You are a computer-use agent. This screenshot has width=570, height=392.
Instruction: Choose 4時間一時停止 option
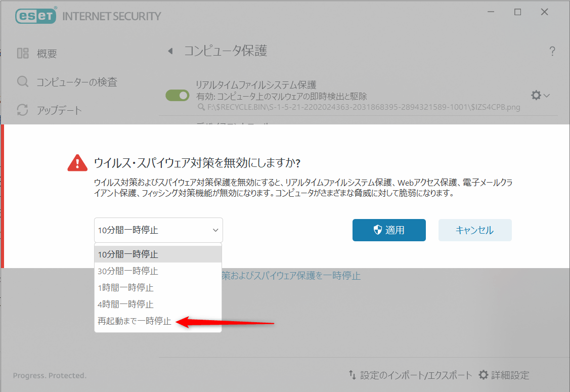125,304
